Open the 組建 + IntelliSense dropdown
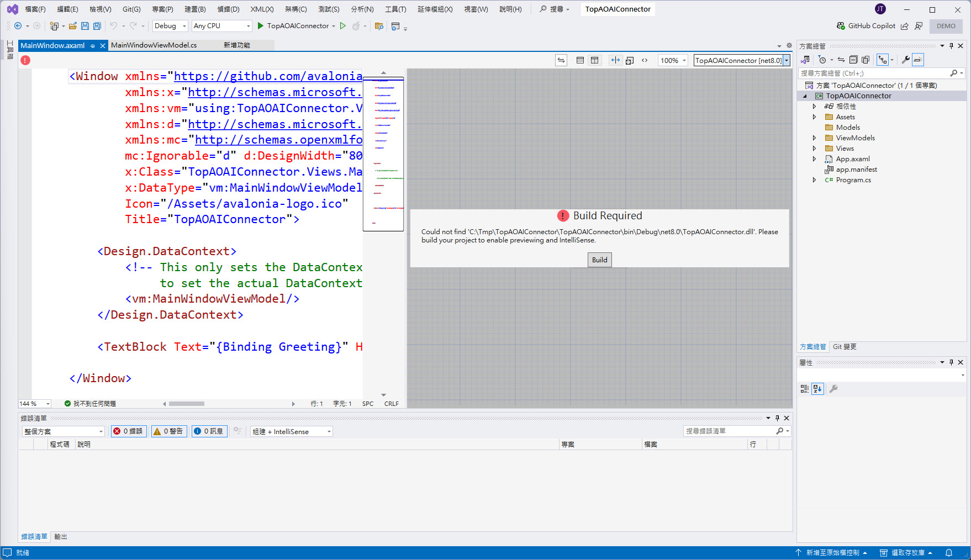Image resolution: width=971 pixels, height=560 pixels. (292, 431)
